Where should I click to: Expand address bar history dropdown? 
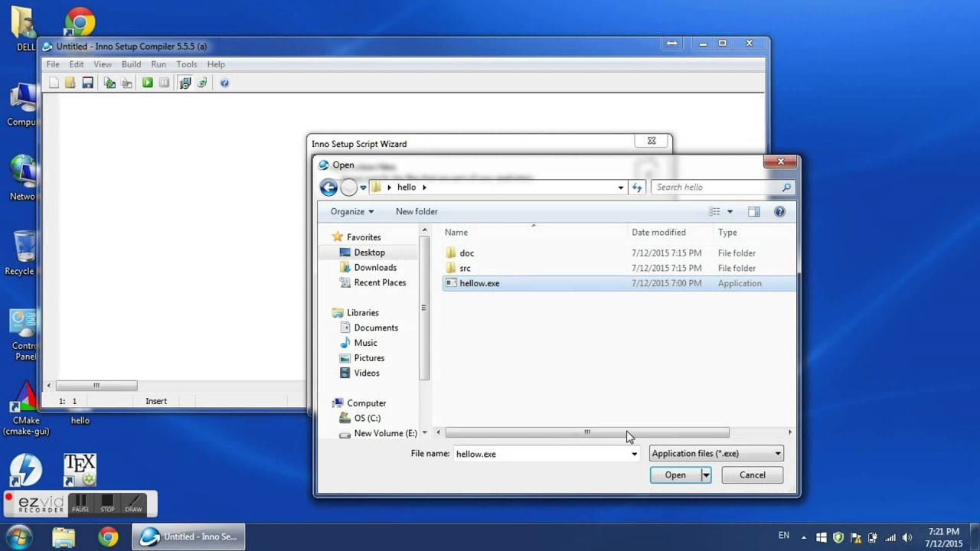(x=621, y=187)
